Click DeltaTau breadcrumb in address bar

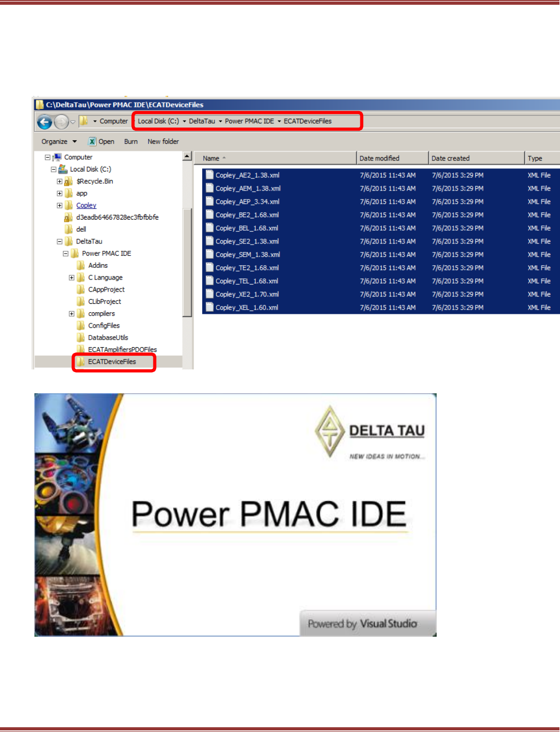point(202,121)
